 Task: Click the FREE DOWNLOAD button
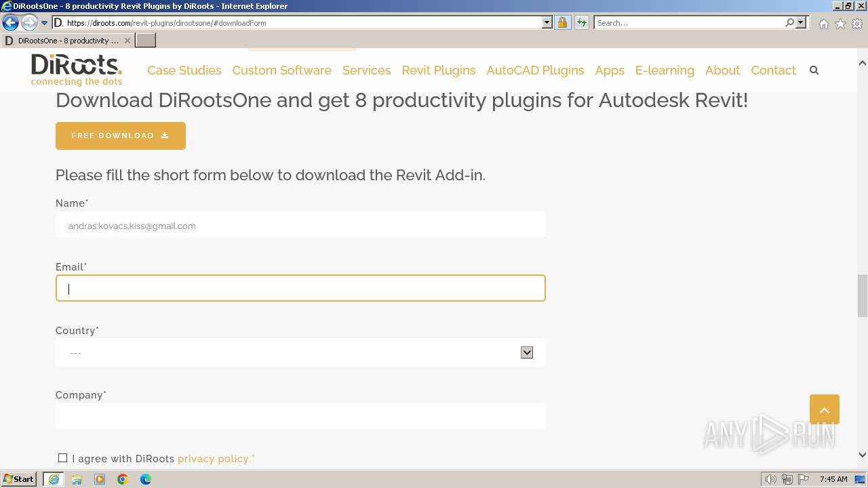coord(121,136)
